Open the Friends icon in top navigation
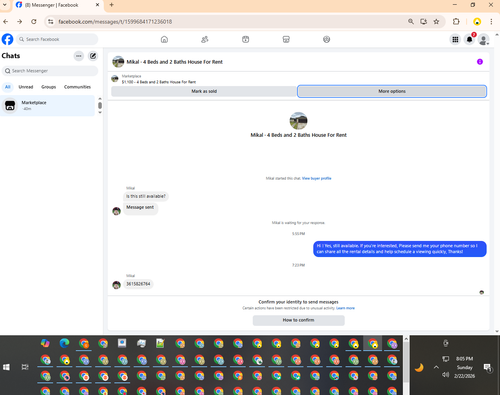 (205, 39)
